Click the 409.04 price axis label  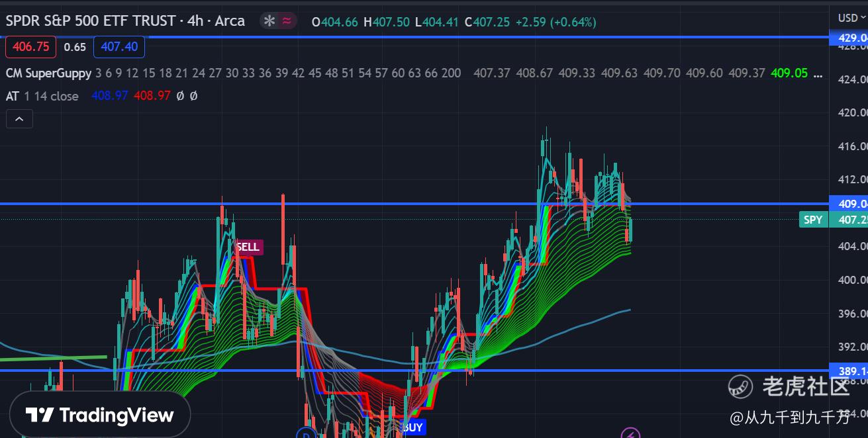click(849, 204)
